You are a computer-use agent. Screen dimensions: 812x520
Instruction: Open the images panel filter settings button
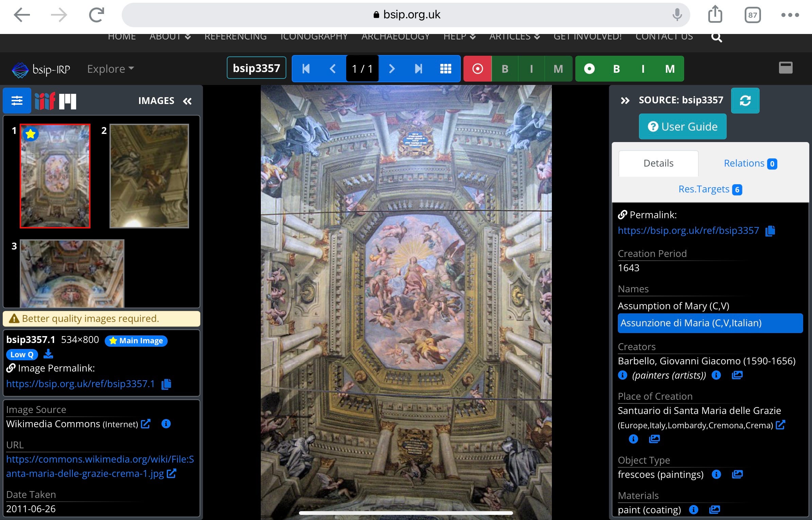click(x=17, y=101)
